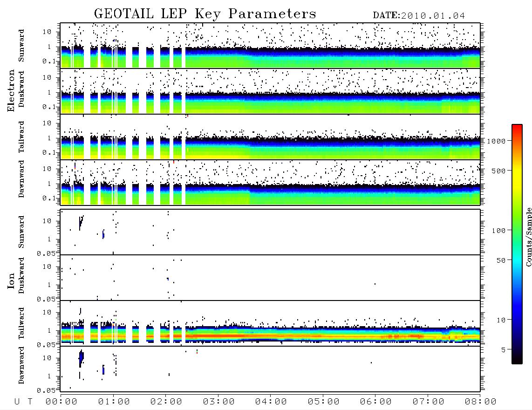Click inside the Electron Dawnward spectrogram panel
This screenshot has width=532, height=410.
tap(270, 182)
